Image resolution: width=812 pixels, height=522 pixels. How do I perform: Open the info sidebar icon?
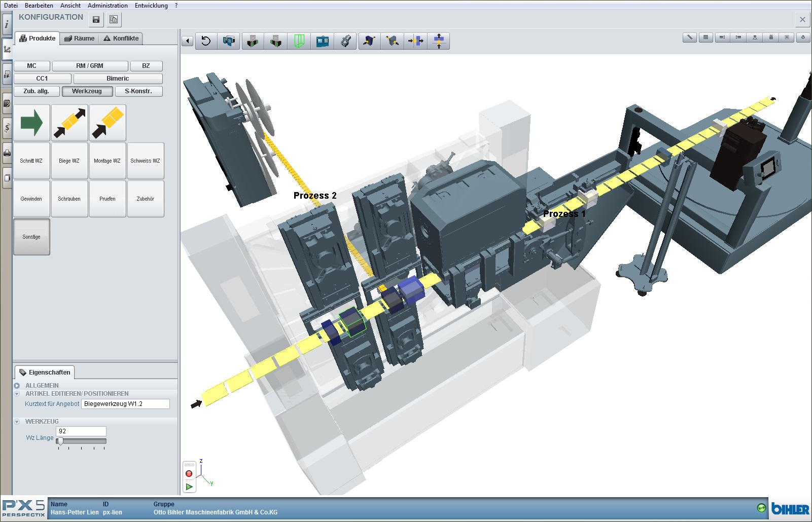pyautogui.click(x=7, y=24)
